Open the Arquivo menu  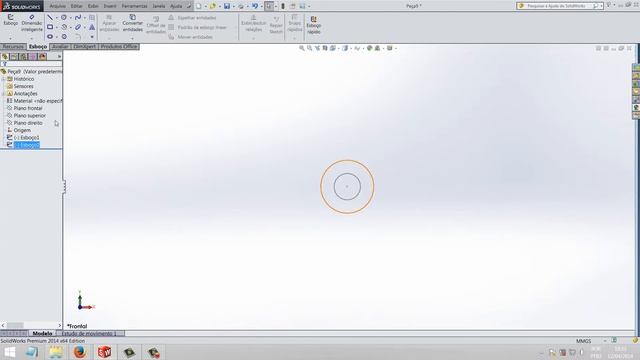[x=58, y=6]
